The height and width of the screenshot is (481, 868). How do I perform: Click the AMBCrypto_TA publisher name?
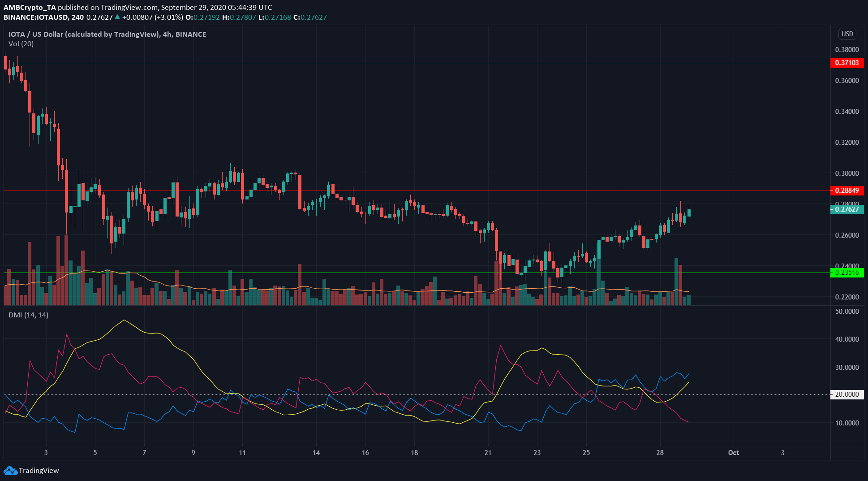click(30, 7)
